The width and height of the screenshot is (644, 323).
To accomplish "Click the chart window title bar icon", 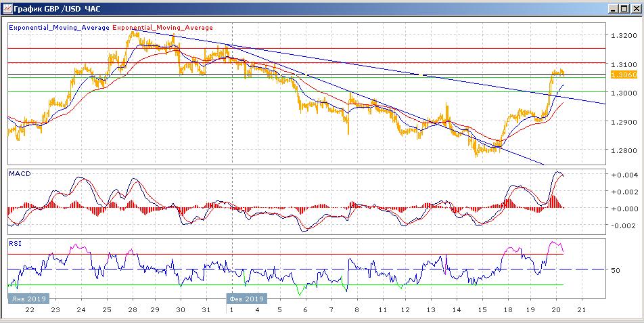I will tap(7, 8).
